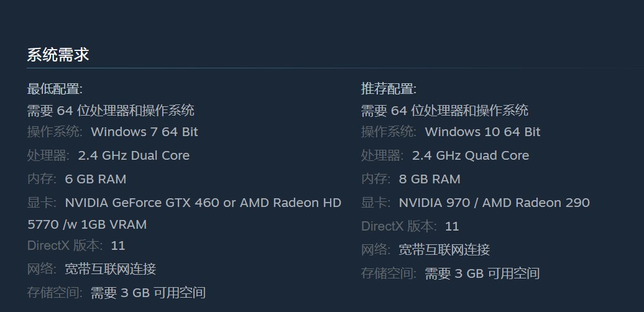Click the 推荐配置 label
The width and height of the screenshot is (644, 312).
(x=389, y=89)
